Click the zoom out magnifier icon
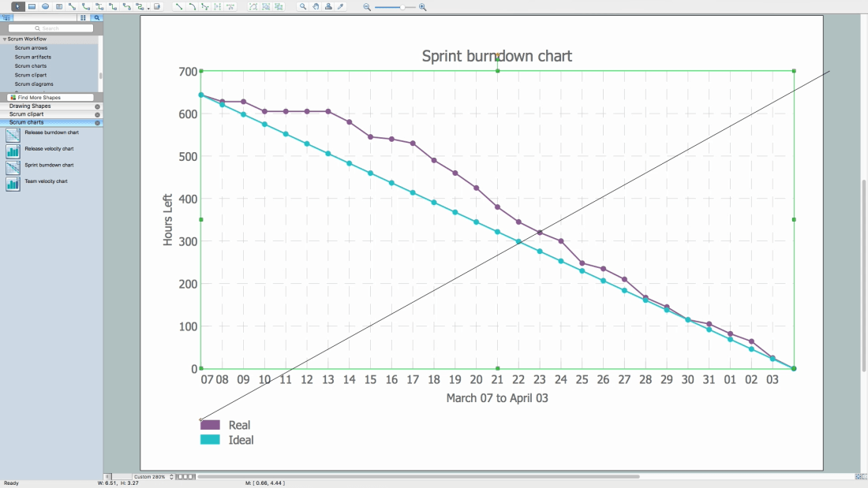The height and width of the screenshot is (488, 868). coord(367,7)
